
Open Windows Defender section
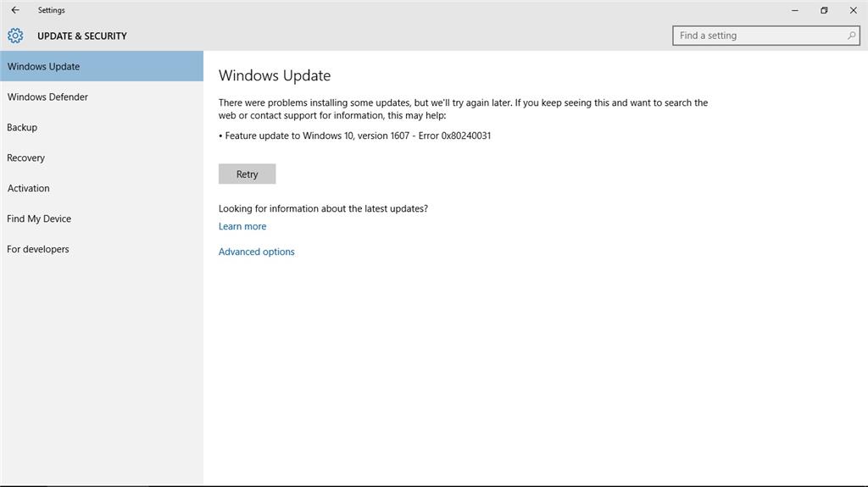click(x=102, y=97)
